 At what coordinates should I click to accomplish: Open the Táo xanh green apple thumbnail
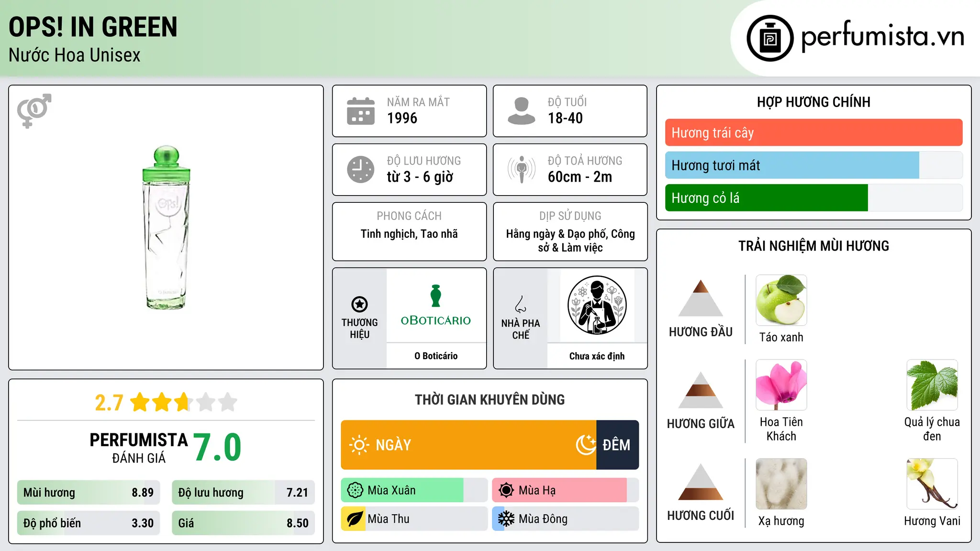[781, 300]
